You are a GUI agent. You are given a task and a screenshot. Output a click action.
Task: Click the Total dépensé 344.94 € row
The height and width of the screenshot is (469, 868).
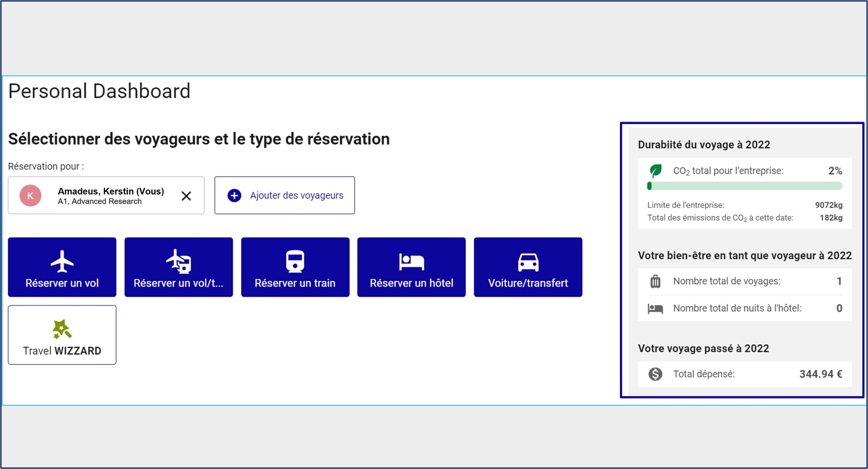click(745, 374)
